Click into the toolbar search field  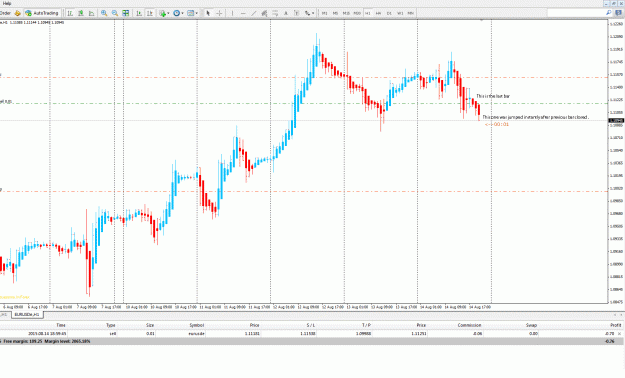coord(576,13)
